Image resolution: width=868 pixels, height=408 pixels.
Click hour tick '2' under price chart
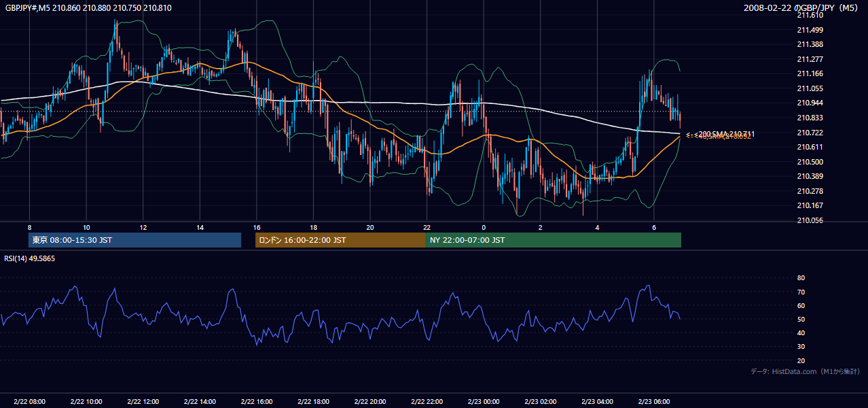pos(541,227)
